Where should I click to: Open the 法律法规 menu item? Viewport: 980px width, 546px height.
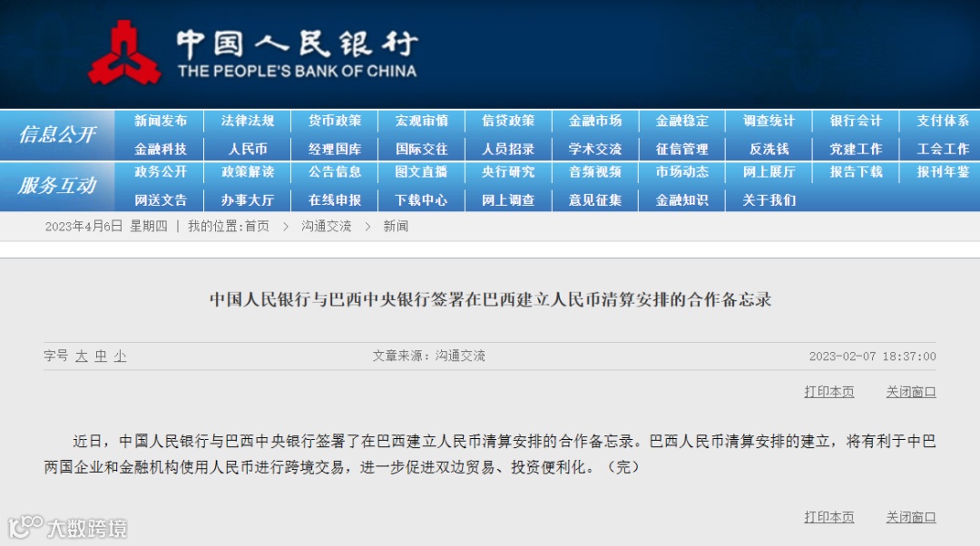(248, 121)
